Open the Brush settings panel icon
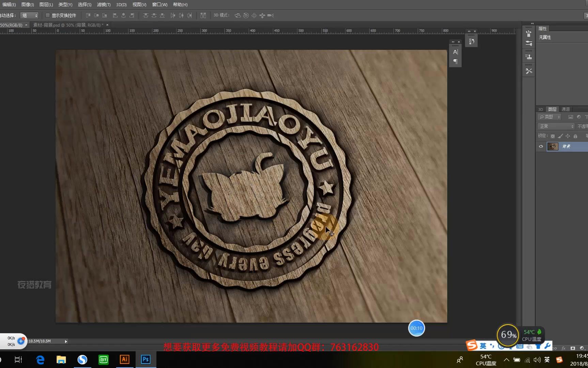588x368 pixels. (529, 43)
